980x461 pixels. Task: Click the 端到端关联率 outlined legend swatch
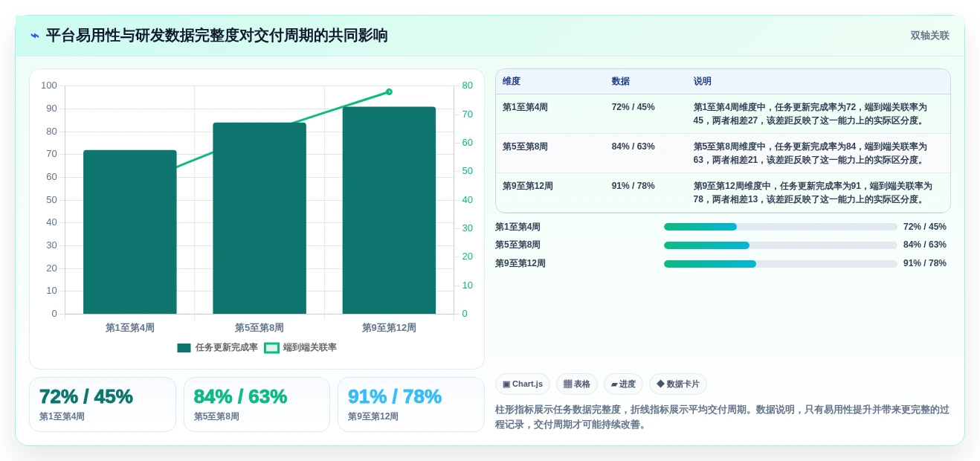tap(271, 347)
